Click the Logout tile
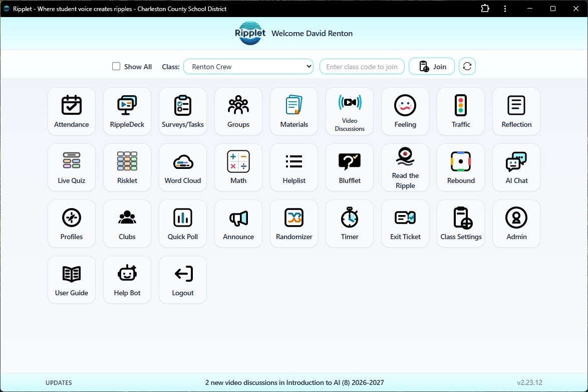Screen dimensions: 588x392 (183, 280)
